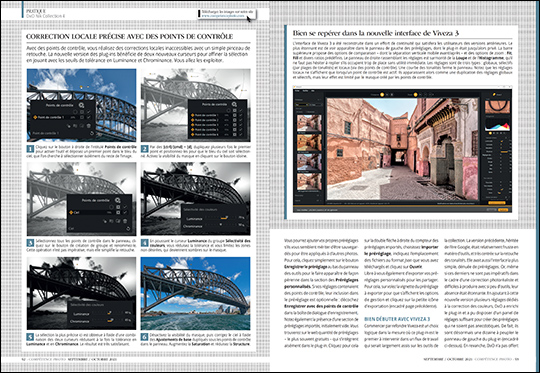The width and height of the screenshot is (540, 373).
Task: Click the Marrakech alley preview in Viveza
Action: (x=403, y=149)
